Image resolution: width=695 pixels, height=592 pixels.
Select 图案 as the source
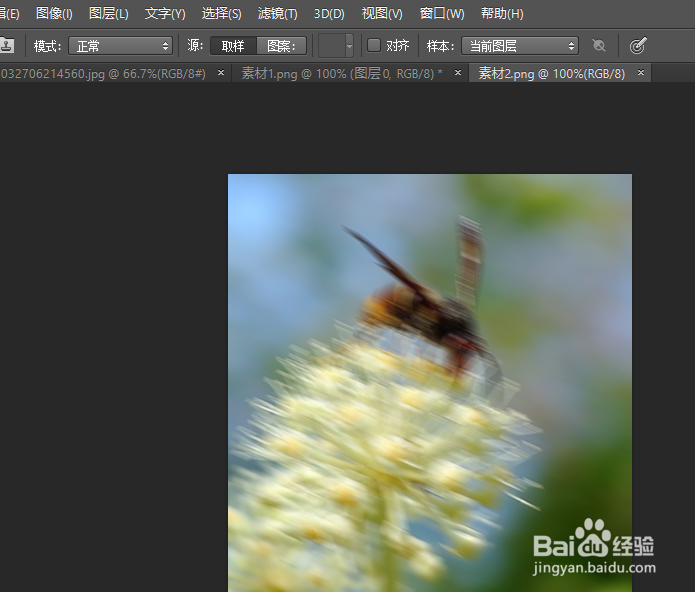[281, 46]
